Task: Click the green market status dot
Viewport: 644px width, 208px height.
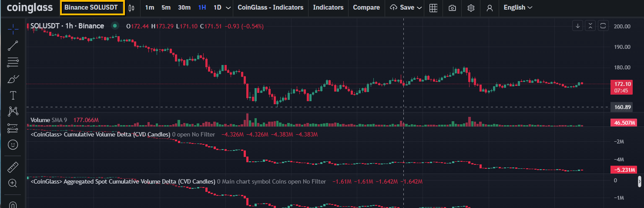Action: pos(115,26)
